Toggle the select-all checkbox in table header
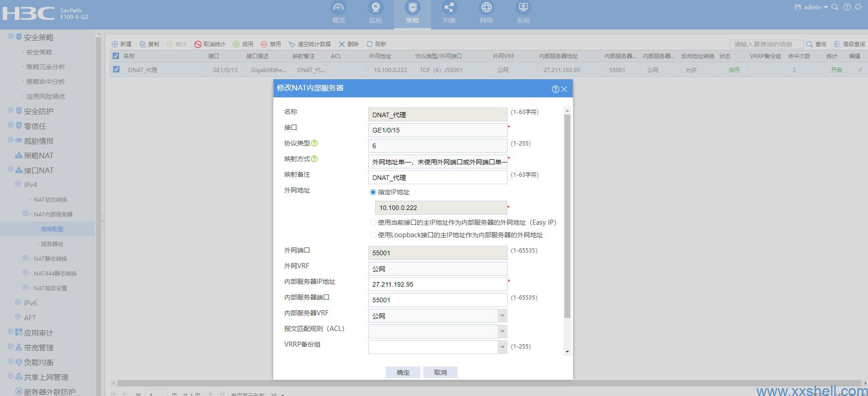 pyautogui.click(x=116, y=56)
